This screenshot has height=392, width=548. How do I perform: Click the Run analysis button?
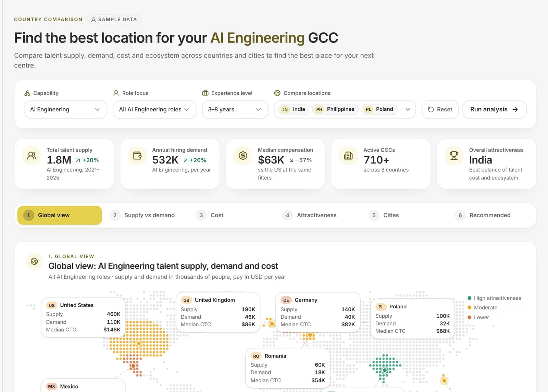(494, 109)
